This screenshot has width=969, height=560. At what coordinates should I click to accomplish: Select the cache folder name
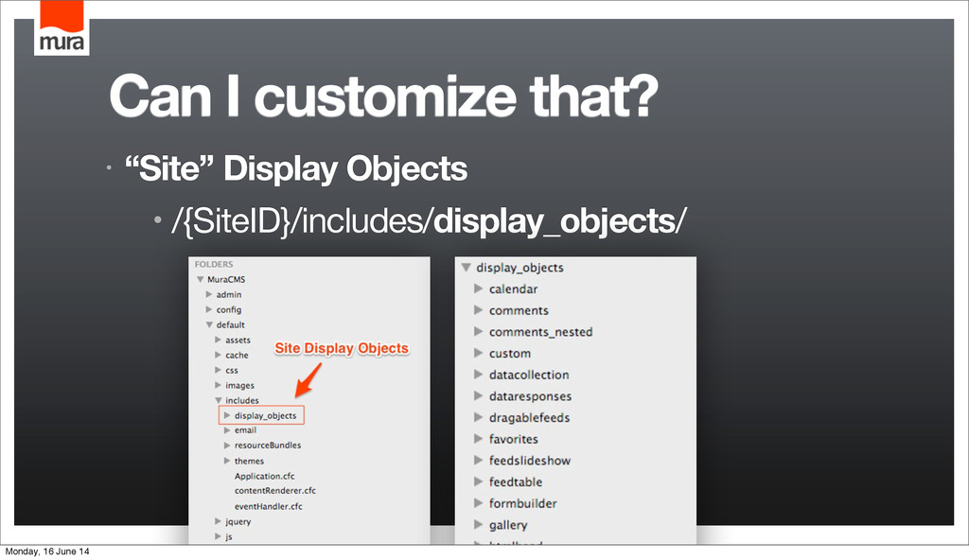pyautogui.click(x=237, y=355)
